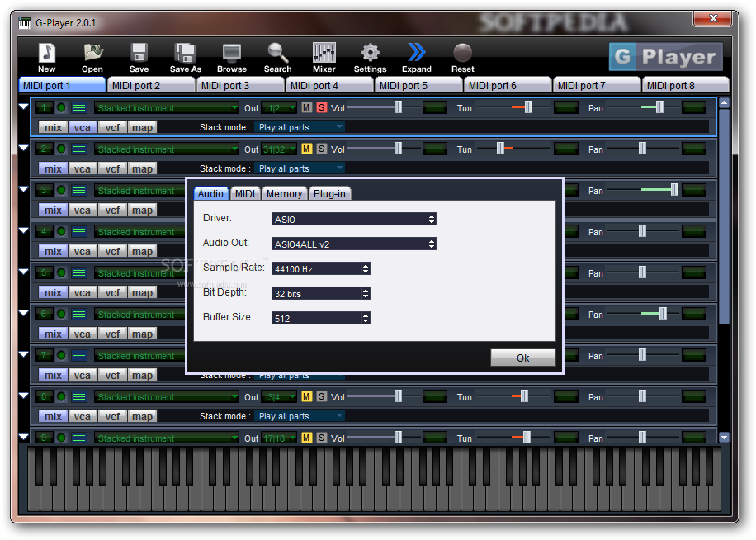Viewport: 756px width, 540px height.
Task: Toggle Solo button on channel 1
Action: (x=322, y=107)
